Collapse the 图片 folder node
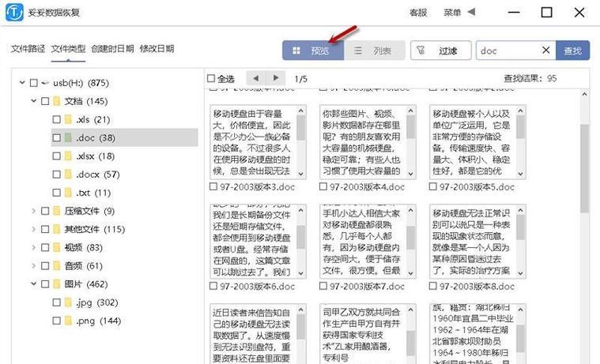Screen dimensions: 600x364 click(34, 284)
